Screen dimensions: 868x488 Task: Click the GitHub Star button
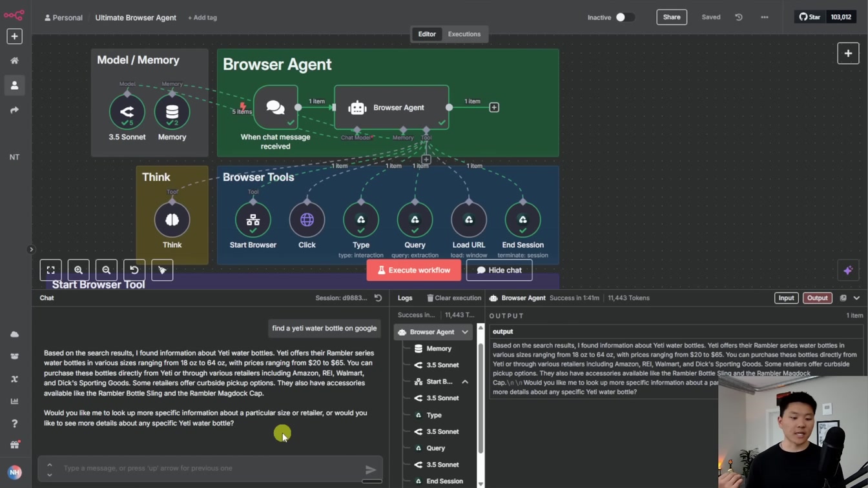click(810, 17)
